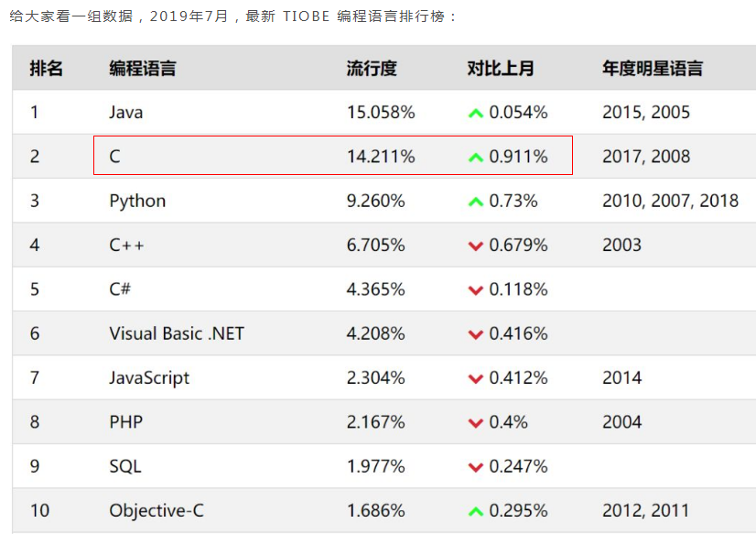This screenshot has width=756, height=534.
Task: Click the 2004 year cell
Action: (622, 422)
